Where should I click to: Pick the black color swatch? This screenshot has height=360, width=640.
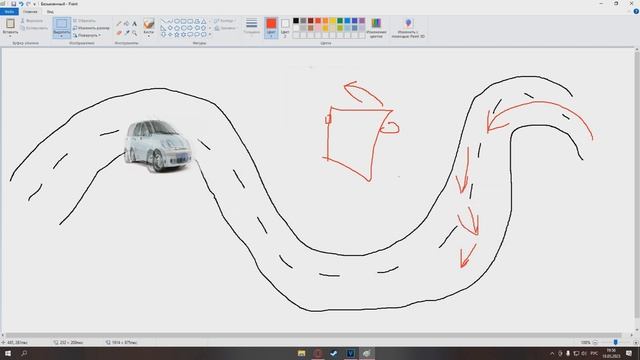click(296, 21)
